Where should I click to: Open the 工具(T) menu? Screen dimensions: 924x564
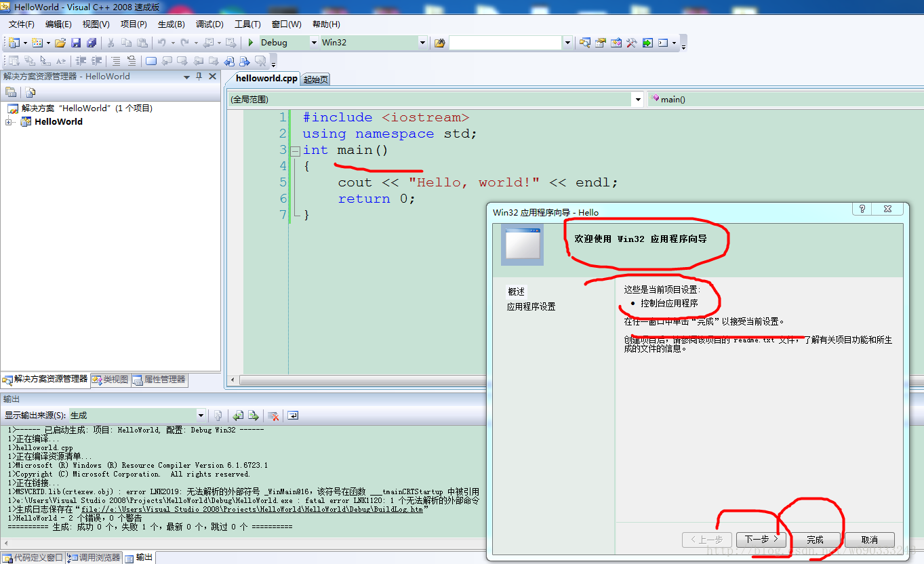247,24
